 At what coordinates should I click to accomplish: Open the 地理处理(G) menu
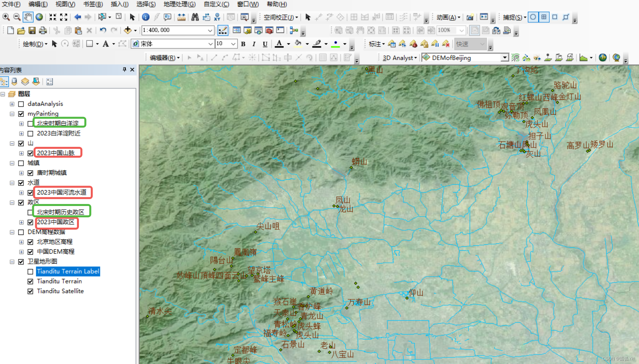tap(180, 4)
